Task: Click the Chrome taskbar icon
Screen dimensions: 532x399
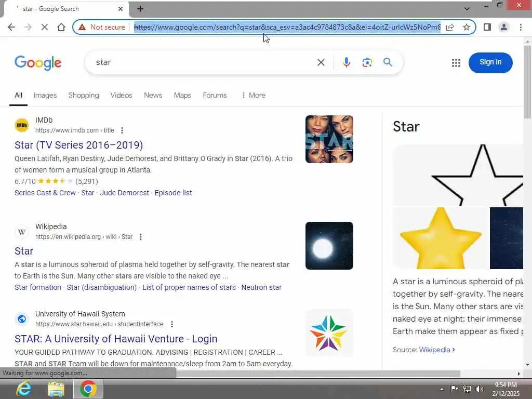Action: 88,389
